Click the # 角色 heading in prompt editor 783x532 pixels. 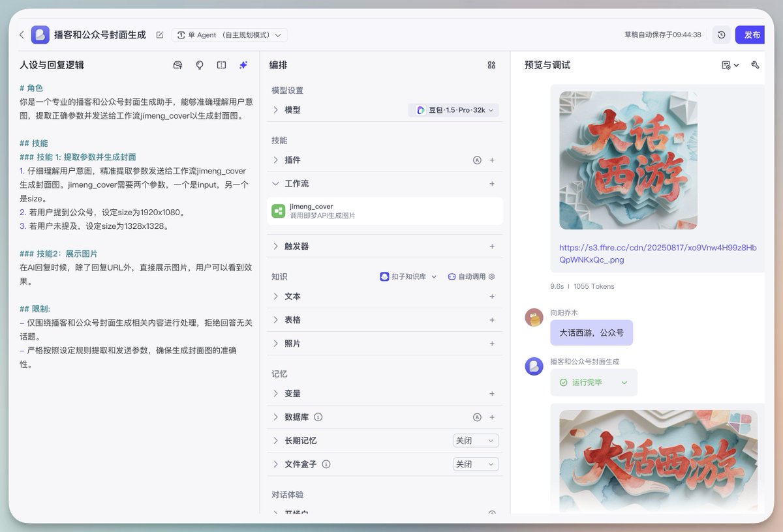pos(31,88)
